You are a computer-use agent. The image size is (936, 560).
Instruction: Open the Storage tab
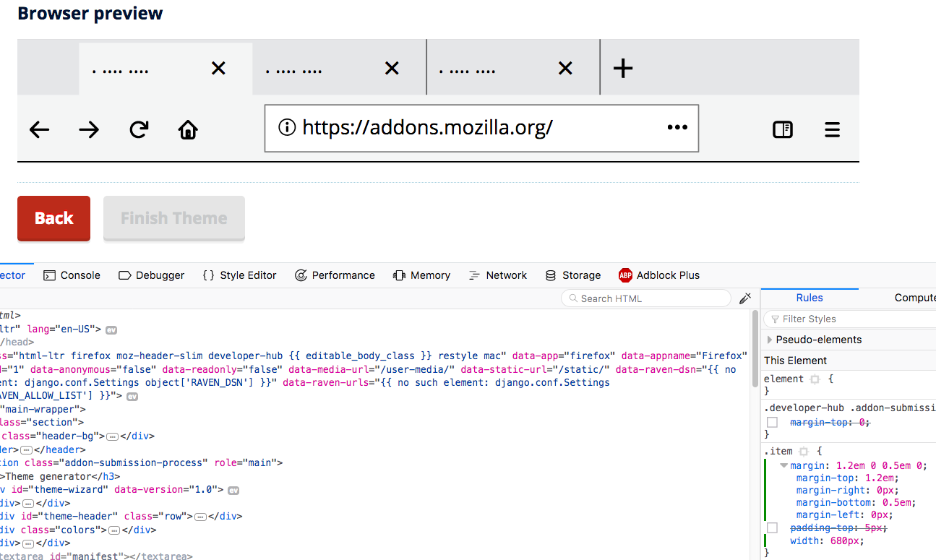click(x=573, y=275)
